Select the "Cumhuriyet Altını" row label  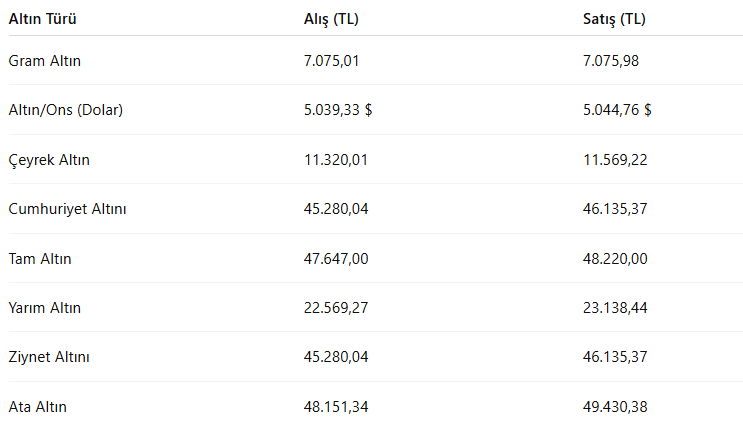[x=67, y=209]
